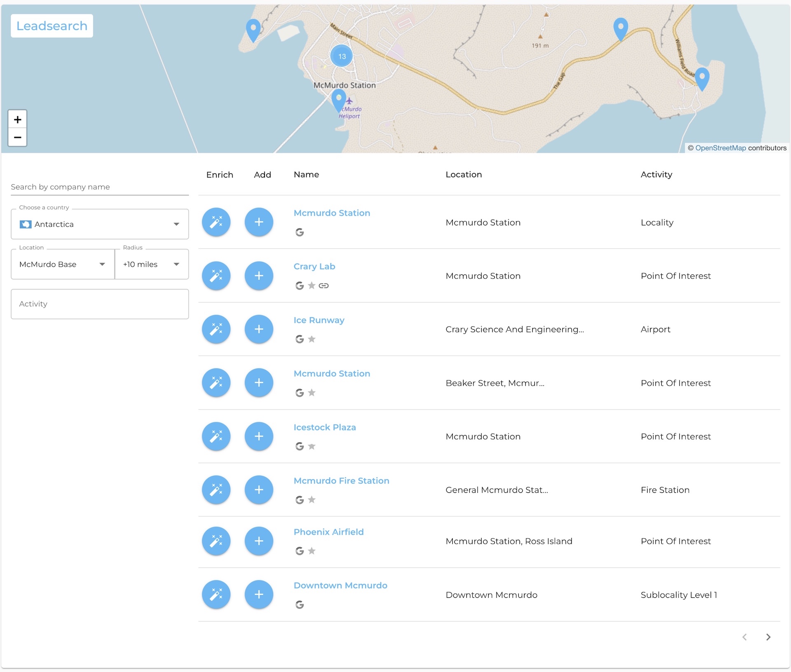Enrich the Ice Runway result

click(216, 329)
